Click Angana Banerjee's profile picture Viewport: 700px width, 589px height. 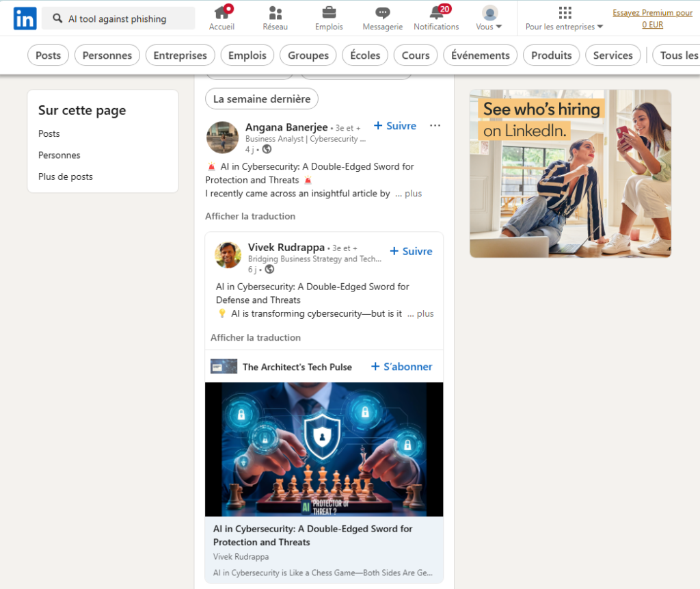pos(222,138)
